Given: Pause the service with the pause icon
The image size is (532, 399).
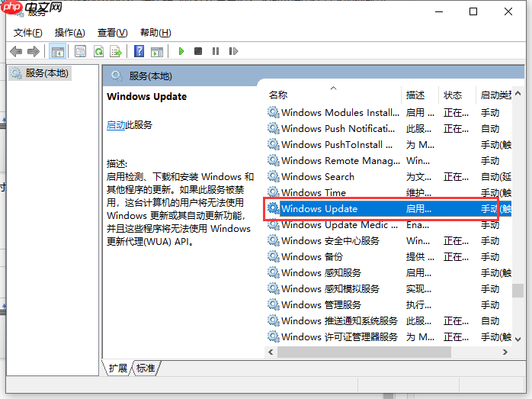Looking at the screenshot, I should tap(216, 51).
